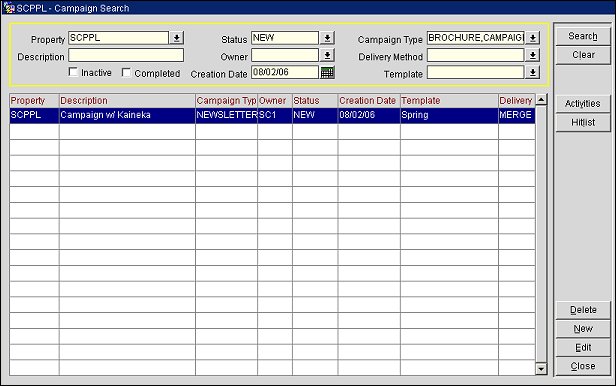
Task: Close the Campaign Search window
Action: 583,366
